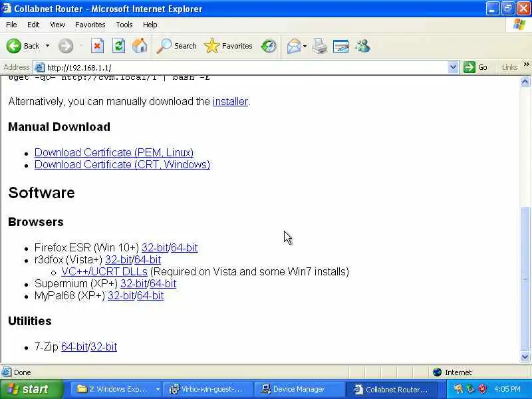Download Supermium 32-bit
The image size is (532, 399).
(x=134, y=284)
